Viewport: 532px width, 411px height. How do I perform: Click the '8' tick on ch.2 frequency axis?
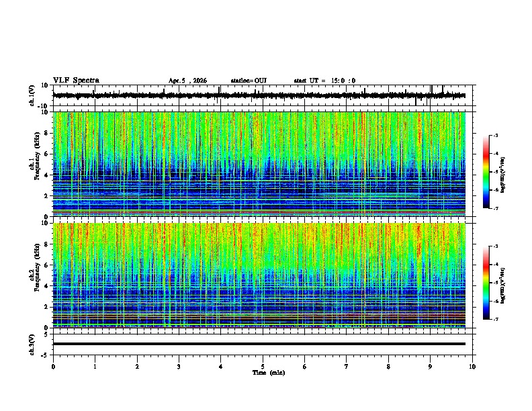pyautogui.click(x=46, y=244)
